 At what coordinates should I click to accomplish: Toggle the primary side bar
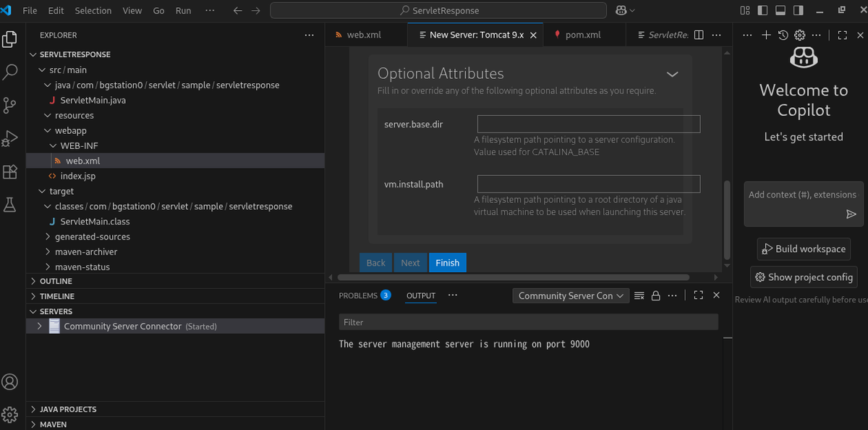(x=762, y=11)
